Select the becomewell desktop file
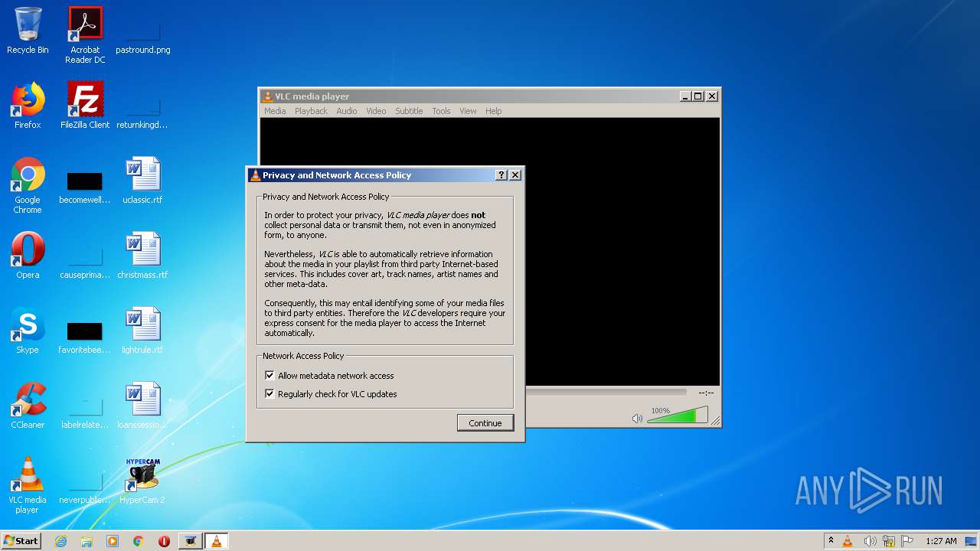 [x=85, y=188]
